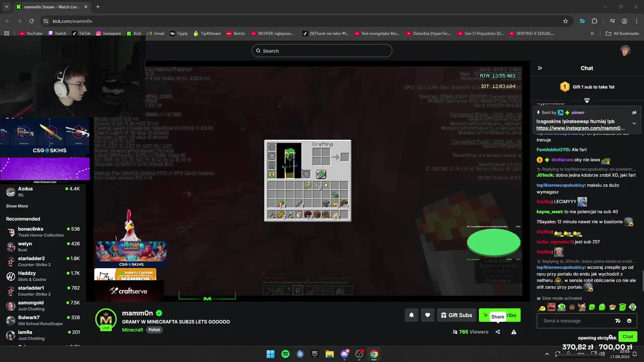Viewport: 644px width, 362px height.
Task: Click the Polish language tag
Action: coord(154,330)
